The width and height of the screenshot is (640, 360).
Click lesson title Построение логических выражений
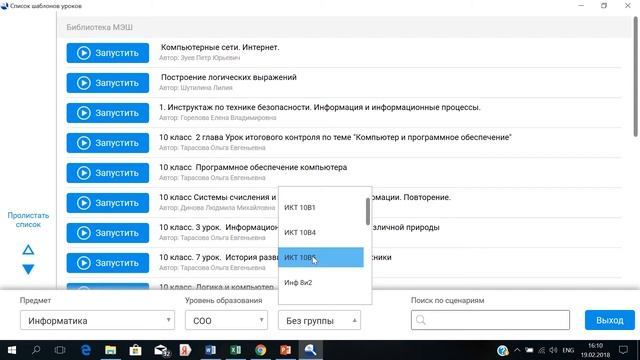pyautogui.click(x=229, y=77)
